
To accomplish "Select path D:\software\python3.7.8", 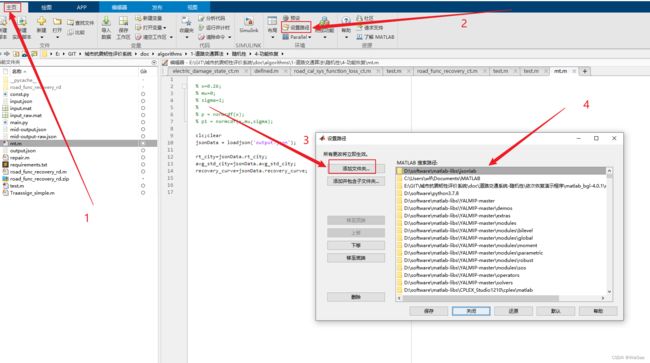I will point(501,193).
